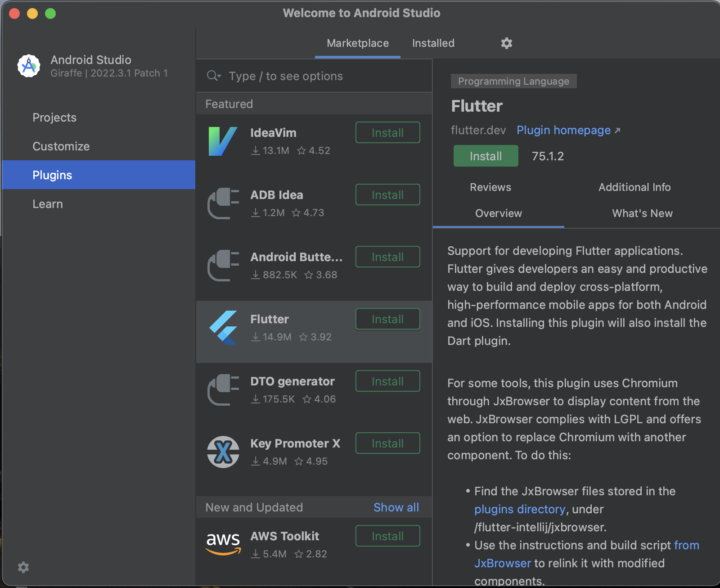Click the IdeaVim plugin icon
This screenshot has height=588, width=720.
223,141
